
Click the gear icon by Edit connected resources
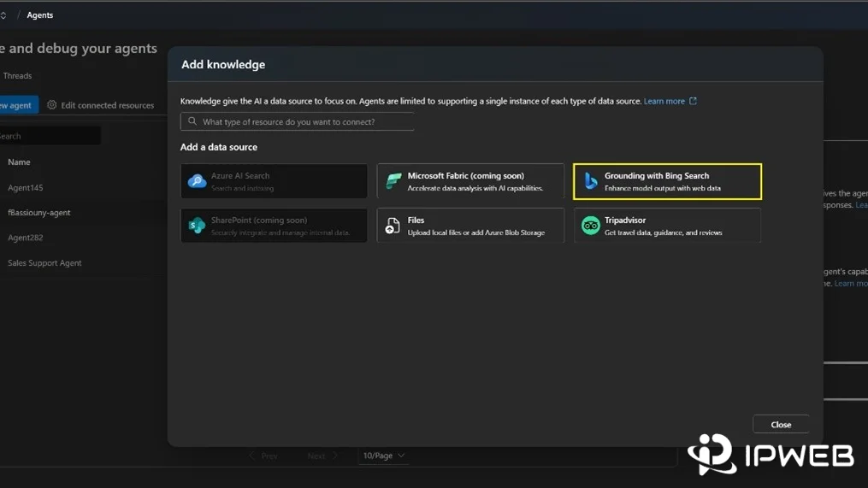[52, 104]
